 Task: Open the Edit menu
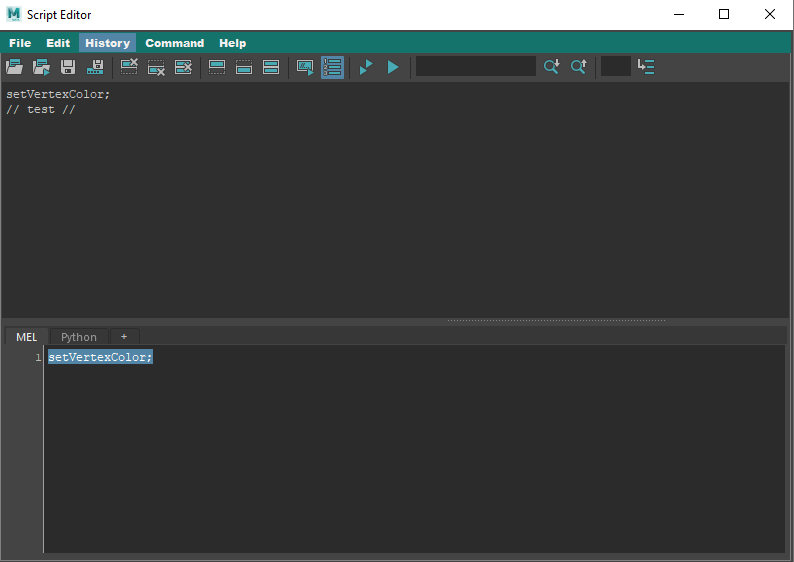(x=58, y=43)
